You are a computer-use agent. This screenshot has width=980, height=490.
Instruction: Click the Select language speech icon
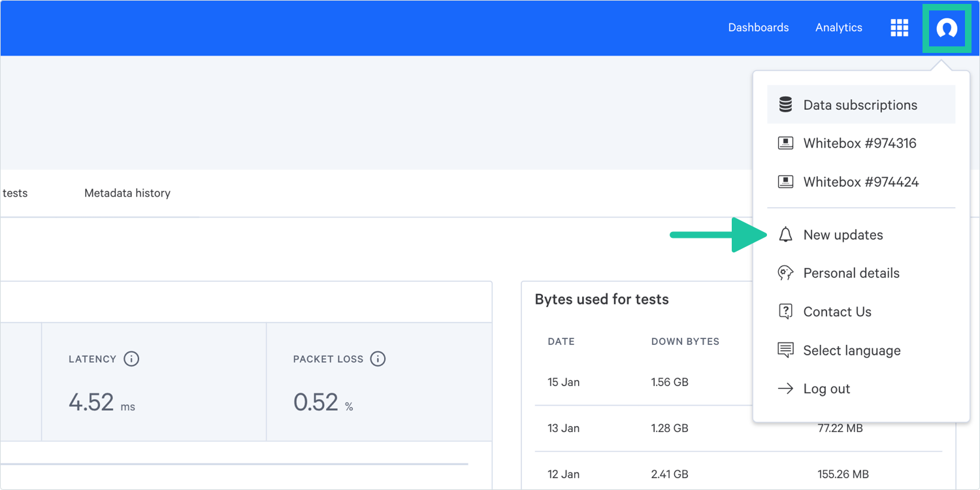click(785, 350)
